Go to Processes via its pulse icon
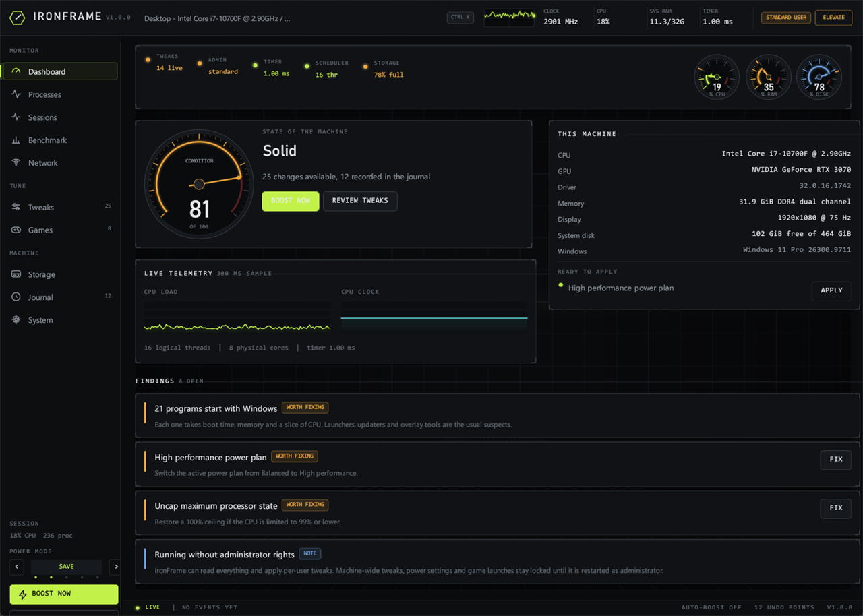Screen dimensions: 863x616 tap(16, 94)
